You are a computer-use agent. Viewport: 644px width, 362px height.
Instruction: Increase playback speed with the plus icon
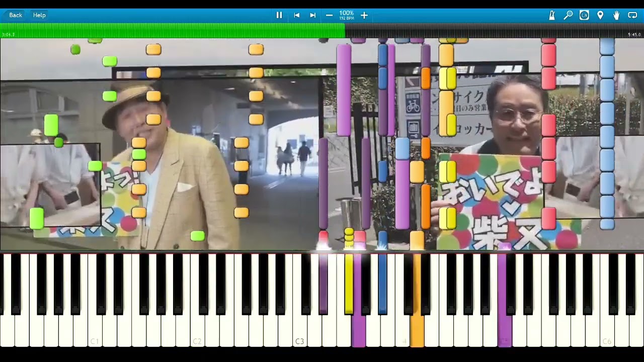(364, 15)
